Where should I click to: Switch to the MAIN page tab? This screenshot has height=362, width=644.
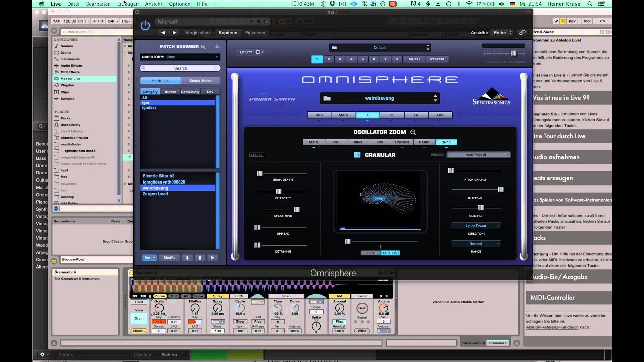click(x=343, y=115)
